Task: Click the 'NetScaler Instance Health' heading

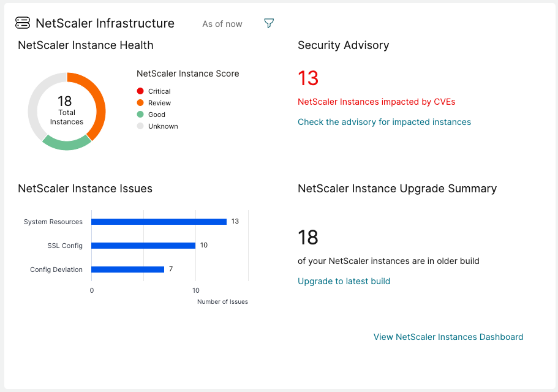Action: (85, 45)
